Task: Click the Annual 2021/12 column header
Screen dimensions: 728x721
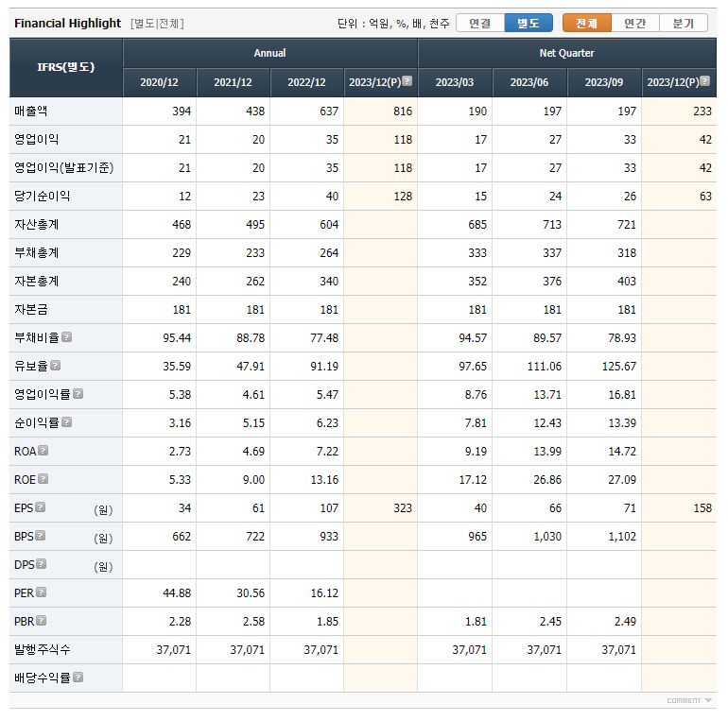Action: tap(234, 82)
